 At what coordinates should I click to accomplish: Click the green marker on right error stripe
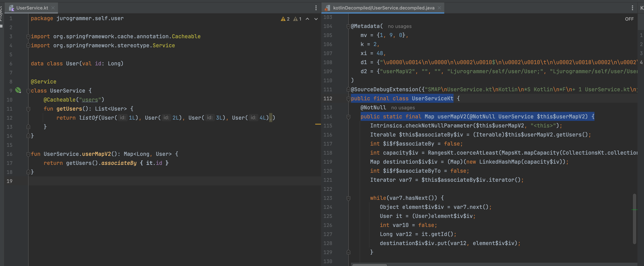[634, 210]
